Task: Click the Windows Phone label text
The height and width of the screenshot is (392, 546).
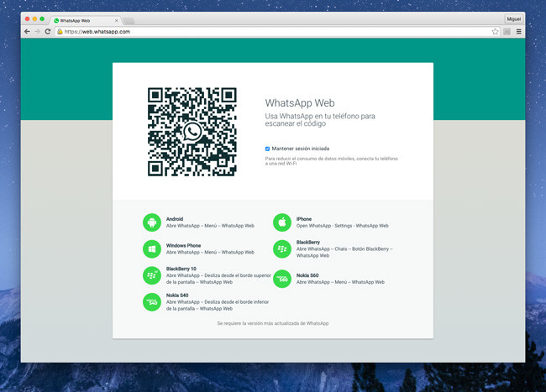Action: click(183, 246)
